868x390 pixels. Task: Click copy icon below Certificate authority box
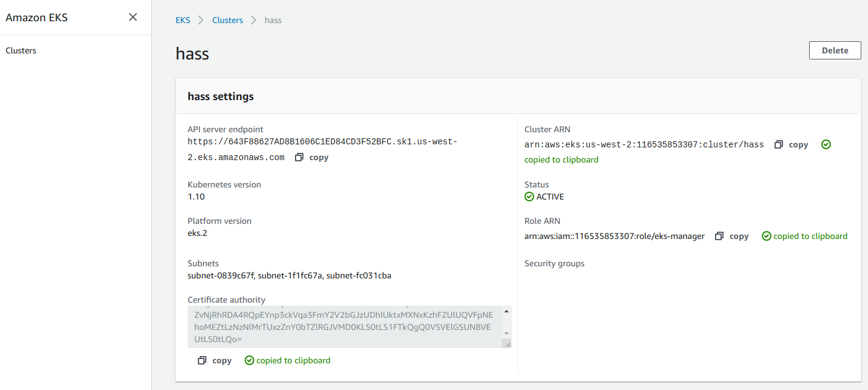(202, 360)
